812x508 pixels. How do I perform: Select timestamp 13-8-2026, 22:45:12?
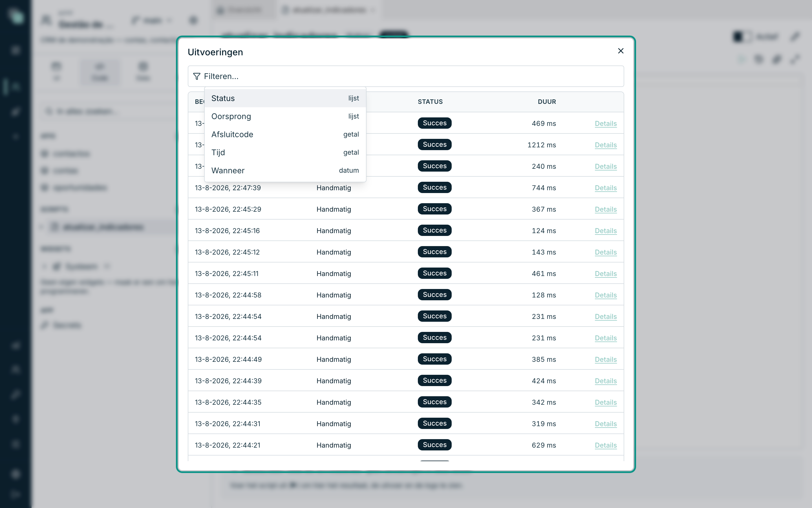tap(227, 252)
